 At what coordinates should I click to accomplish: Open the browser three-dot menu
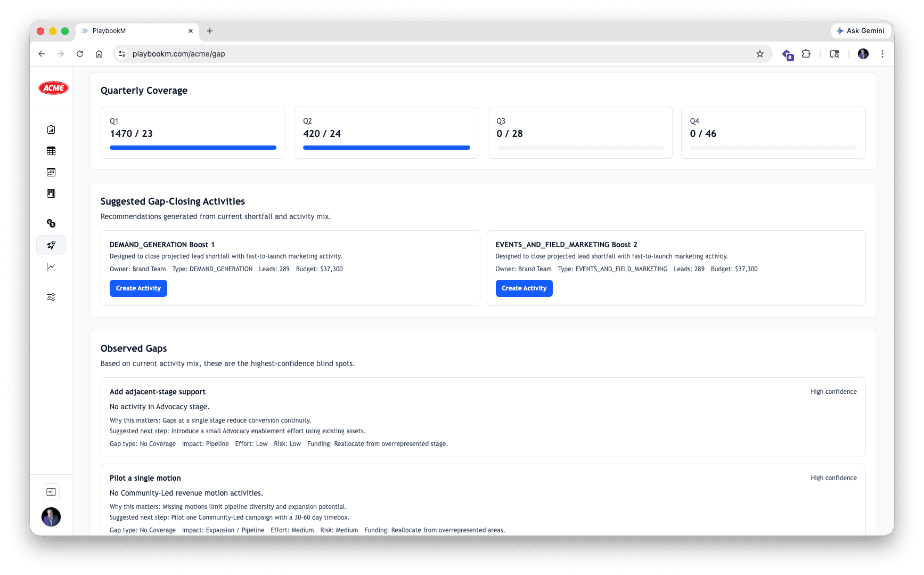(882, 54)
